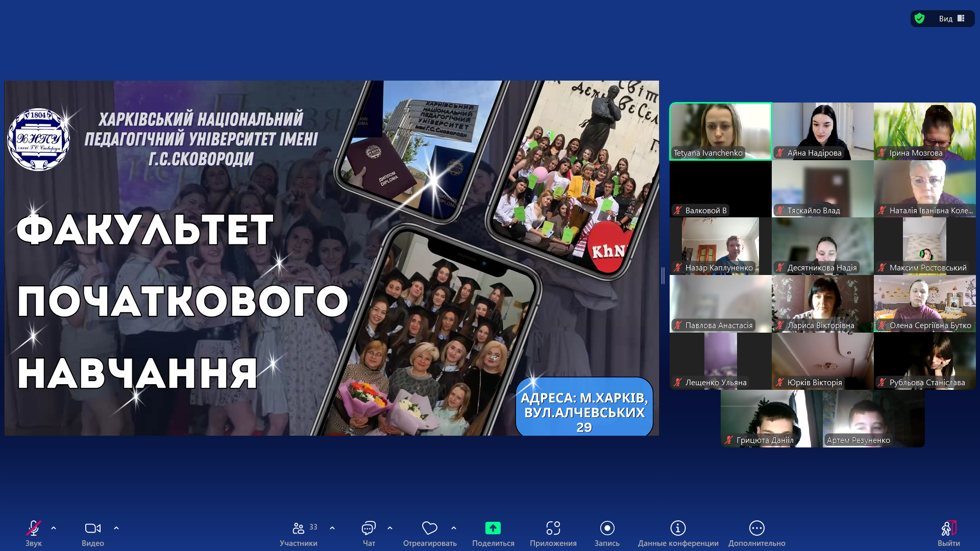Screen dimensions: 980x551
Task: Click muted mic icon on Юрків Вікторія
Action: [x=780, y=383]
